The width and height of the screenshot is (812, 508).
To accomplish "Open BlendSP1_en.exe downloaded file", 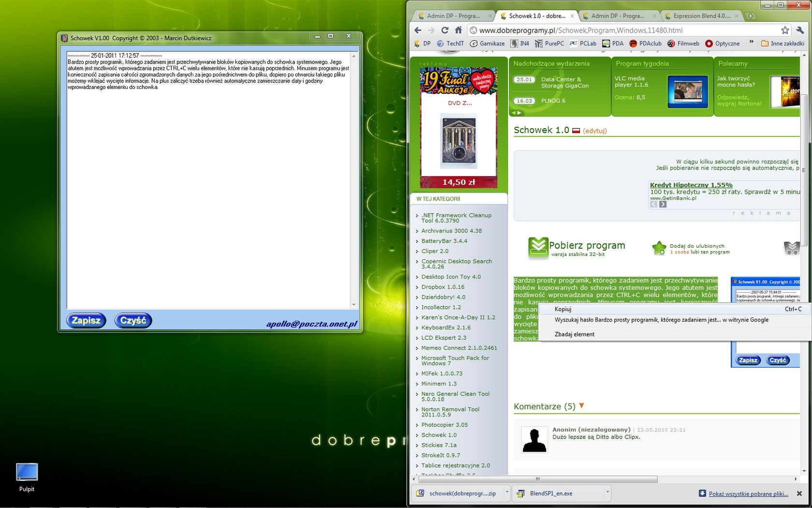I will [x=558, y=493].
